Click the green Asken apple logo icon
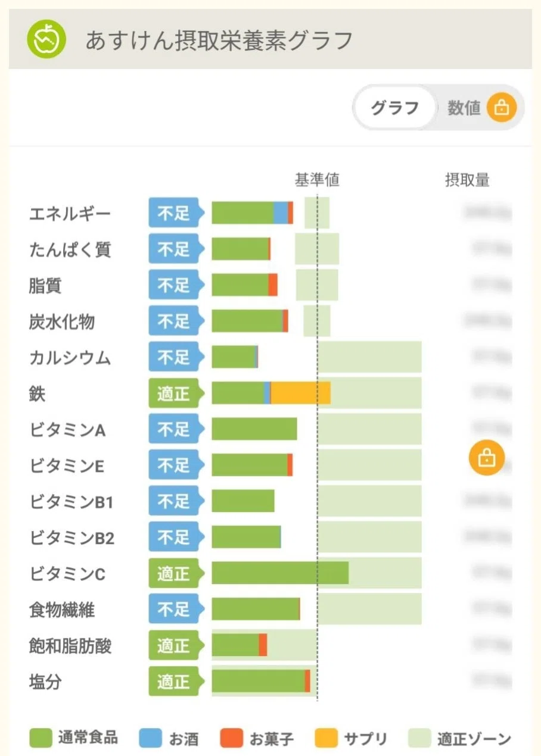 pyautogui.click(x=46, y=39)
